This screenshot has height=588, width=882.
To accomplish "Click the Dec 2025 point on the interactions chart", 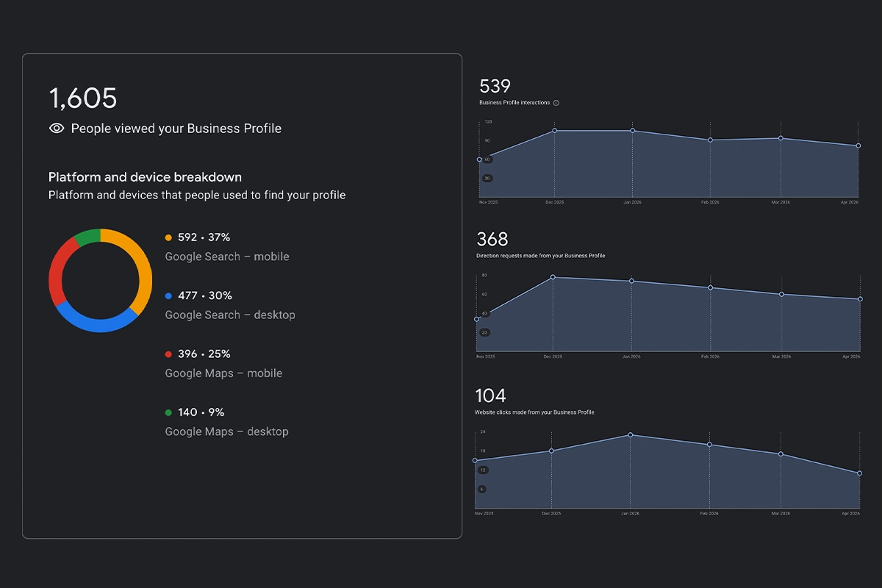I will point(554,131).
